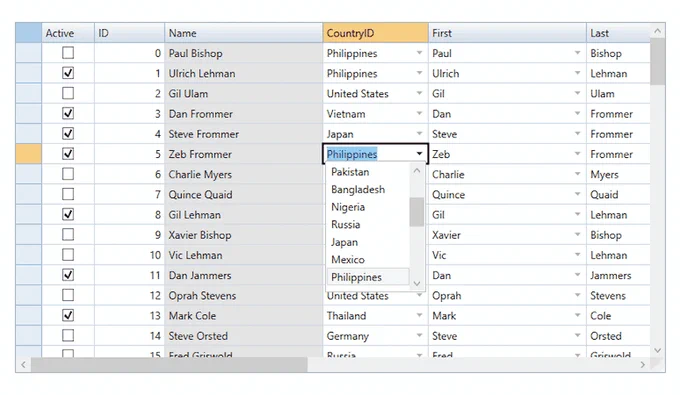This screenshot has width=680, height=395.
Task: Select the row header of Paul Bishop
Action: click(x=29, y=53)
